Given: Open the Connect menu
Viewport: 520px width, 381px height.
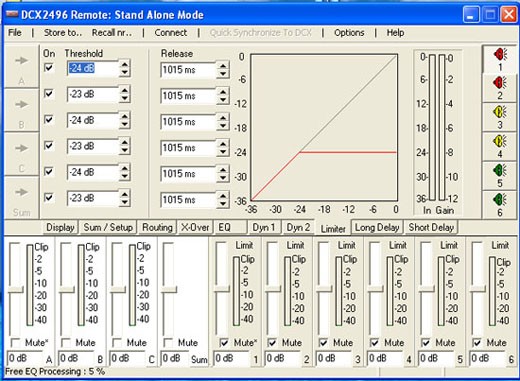Looking at the screenshot, I should 171,33.
